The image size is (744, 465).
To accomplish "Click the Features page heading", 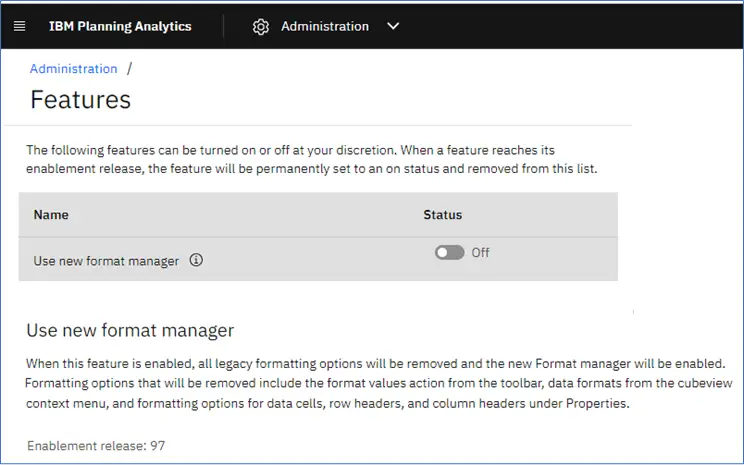I will (80, 100).
